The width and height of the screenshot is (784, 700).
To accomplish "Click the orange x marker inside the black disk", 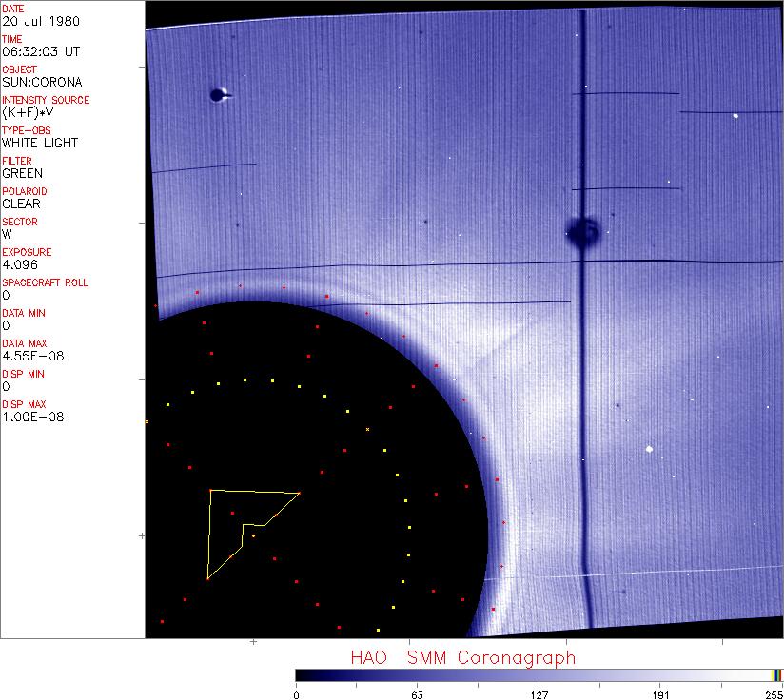I will click(x=368, y=430).
